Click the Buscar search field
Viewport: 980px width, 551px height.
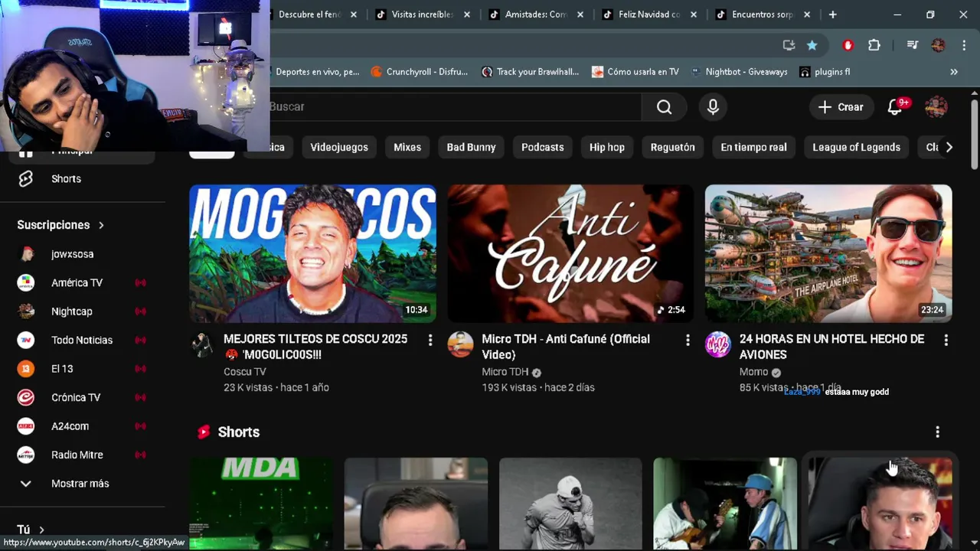coord(455,107)
